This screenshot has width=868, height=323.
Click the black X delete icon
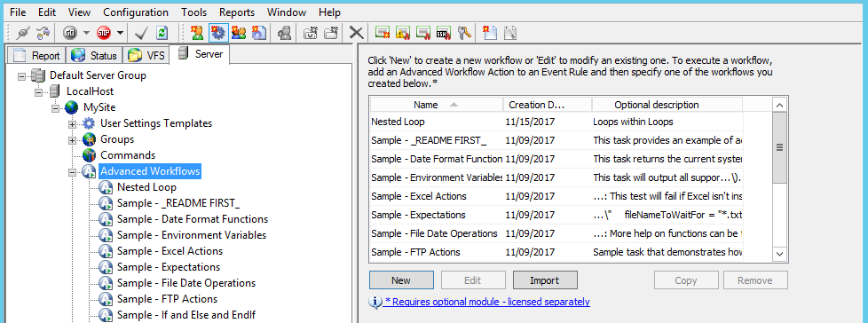point(357,33)
